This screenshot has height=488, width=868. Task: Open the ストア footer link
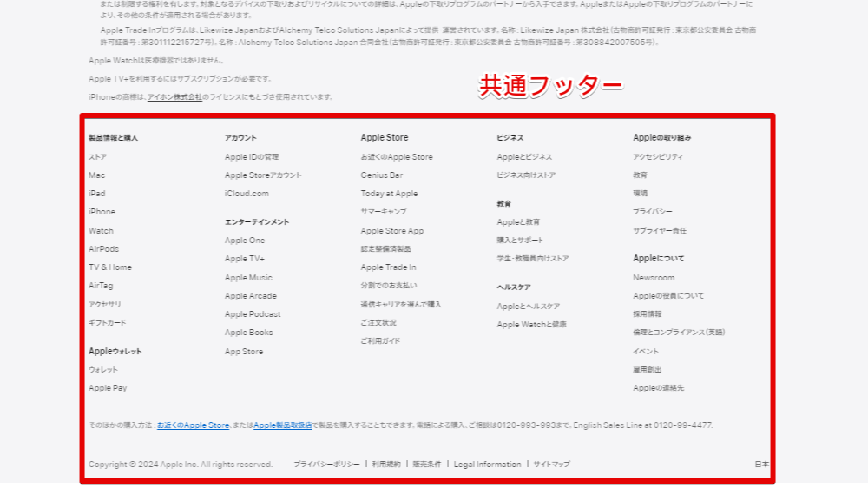point(97,157)
